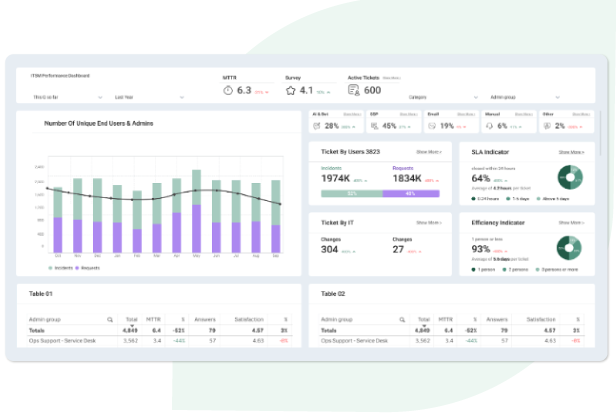Click Show More on Ticket By IT

point(429,223)
